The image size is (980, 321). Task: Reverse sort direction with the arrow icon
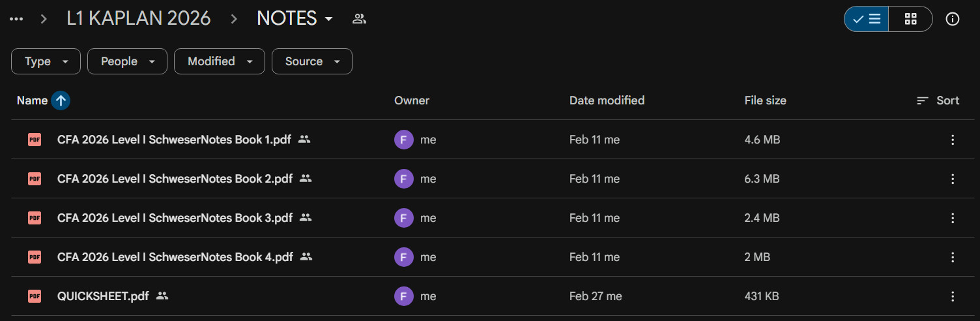point(61,100)
